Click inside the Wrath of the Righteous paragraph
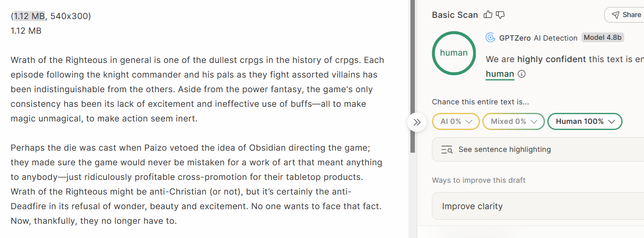This screenshot has height=238, width=644. point(197,89)
